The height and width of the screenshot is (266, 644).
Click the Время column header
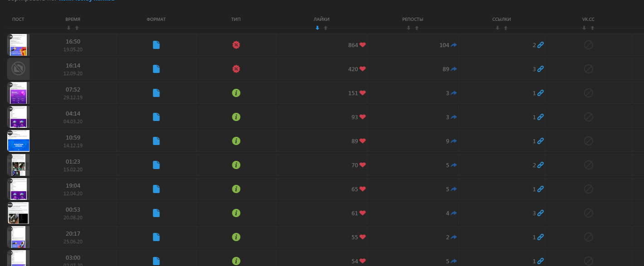click(73, 19)
